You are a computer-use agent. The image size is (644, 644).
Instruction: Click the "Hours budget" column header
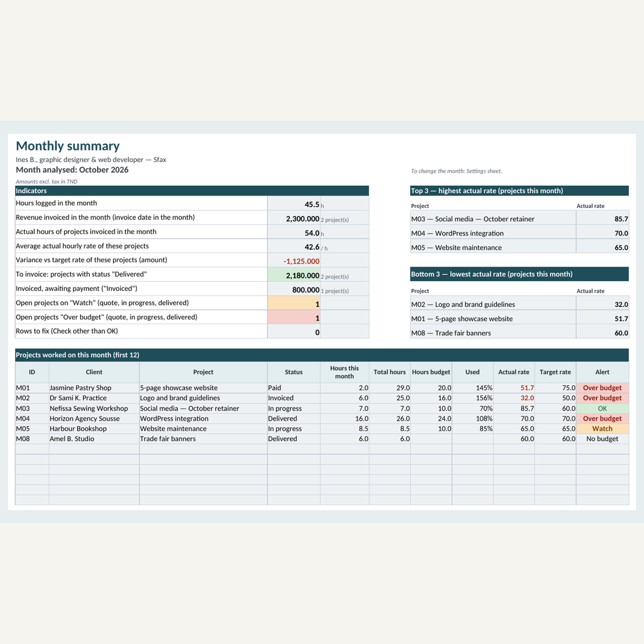[x=431, y=372]
